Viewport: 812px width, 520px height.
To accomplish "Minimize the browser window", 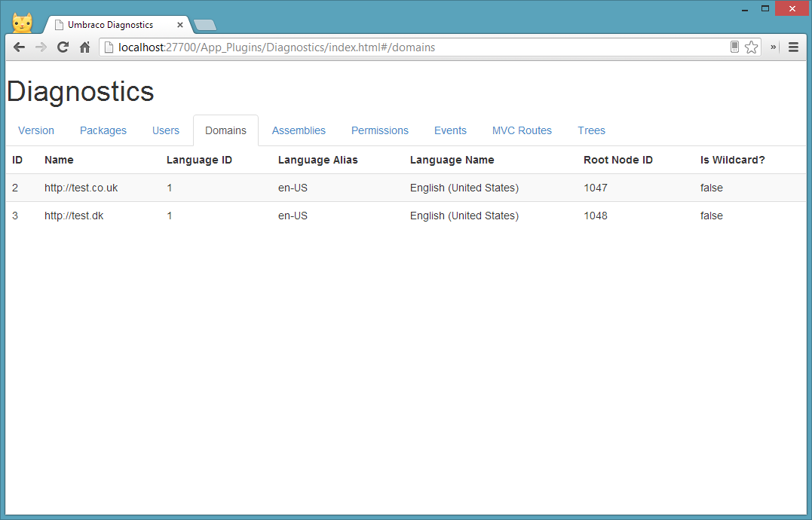I will (x=745, y=9).
